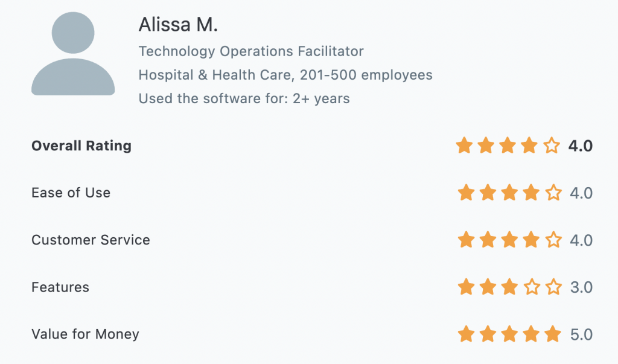Viewport: 618px width, 364px height.
Task: Click the Features 3.0 score value
Action: [582, 287]
